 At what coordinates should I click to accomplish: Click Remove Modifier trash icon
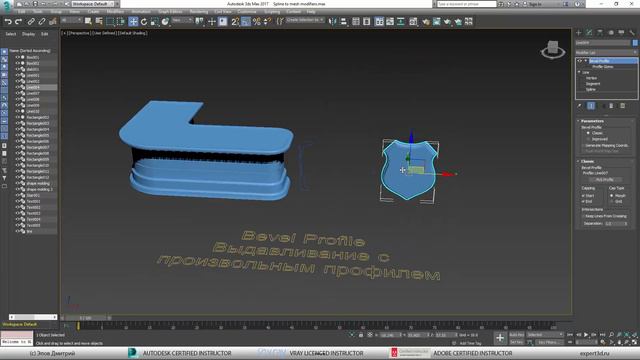pyautogui.click(x=611, y=106)
